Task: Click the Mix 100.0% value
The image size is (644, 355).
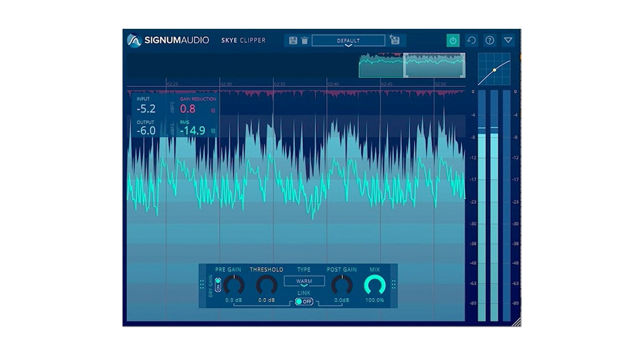Action: click(x=375, y=300)
